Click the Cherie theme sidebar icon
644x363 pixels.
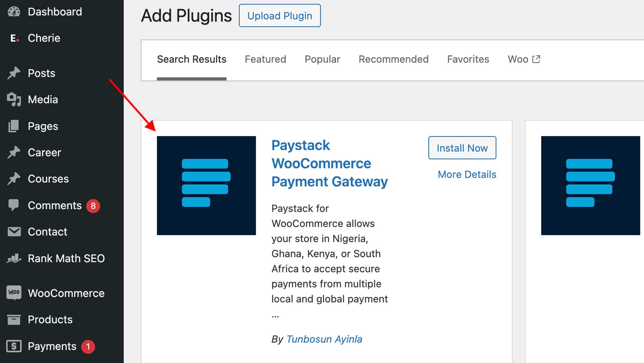pos(14,38)
